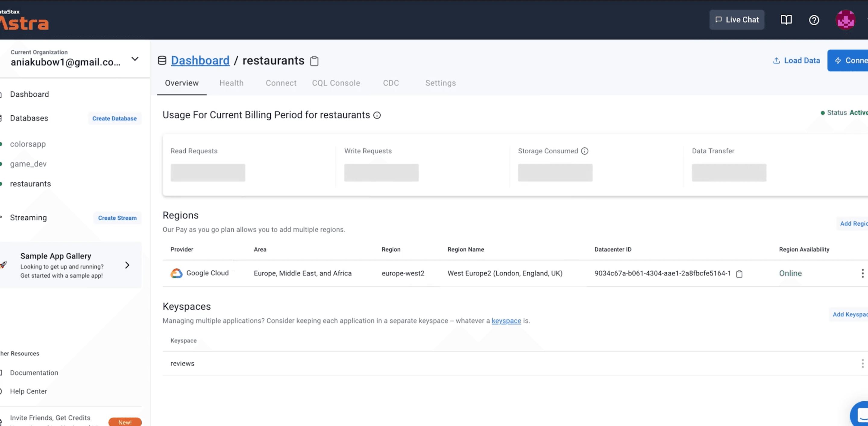Click the Astra logo
The height and width of the screenshot is (426, 868).
click(24, 20)
